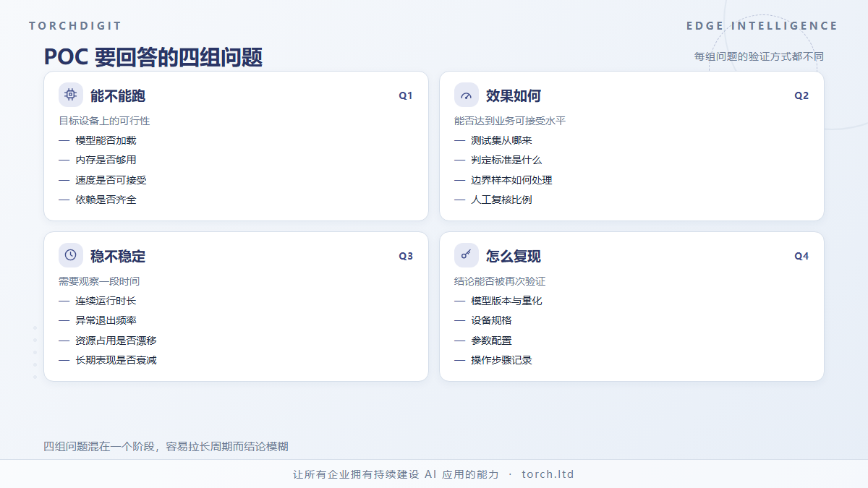868x488 pixels.
Task: Click the footer slogan 让所有企业拥有持续建设 AI 应用的能力
Action: coord(396,475)
